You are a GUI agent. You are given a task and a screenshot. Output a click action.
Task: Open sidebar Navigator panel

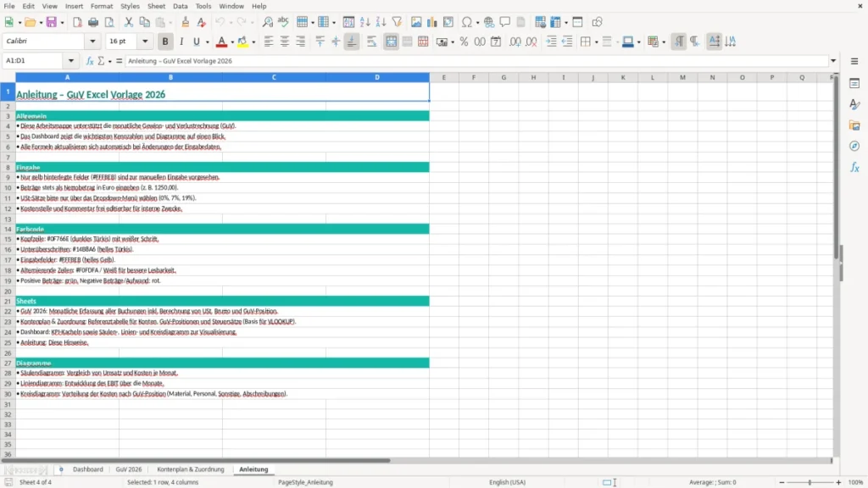854,146
